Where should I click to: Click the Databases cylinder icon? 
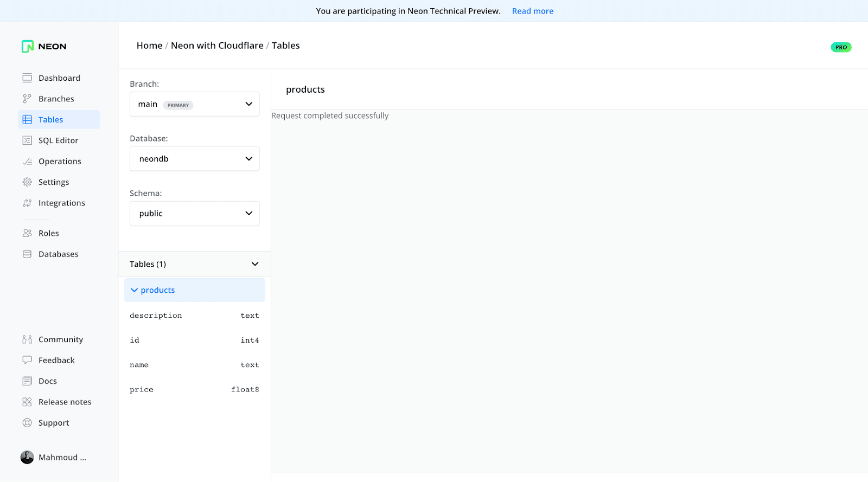click(x=27, y=254)
